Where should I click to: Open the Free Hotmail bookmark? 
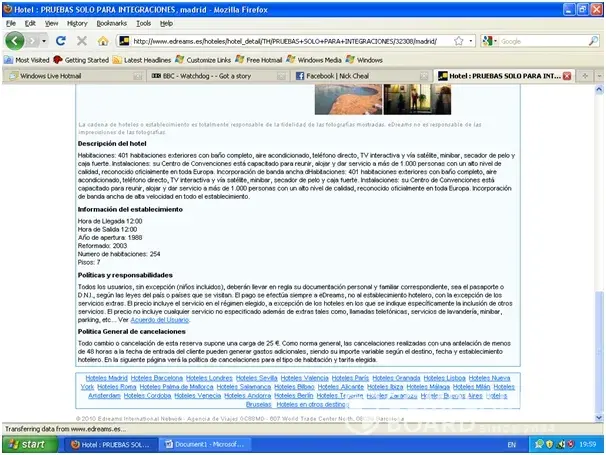(x=259, y=60)
